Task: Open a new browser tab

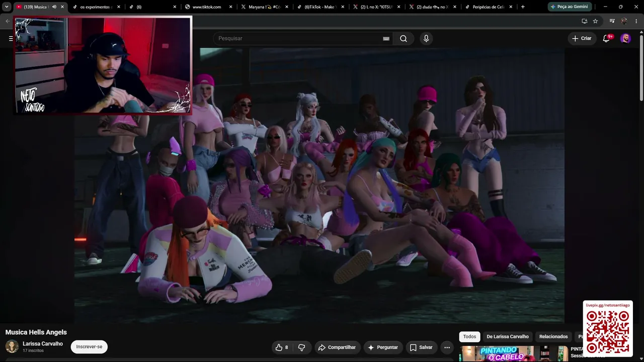Action: (523, 7)
